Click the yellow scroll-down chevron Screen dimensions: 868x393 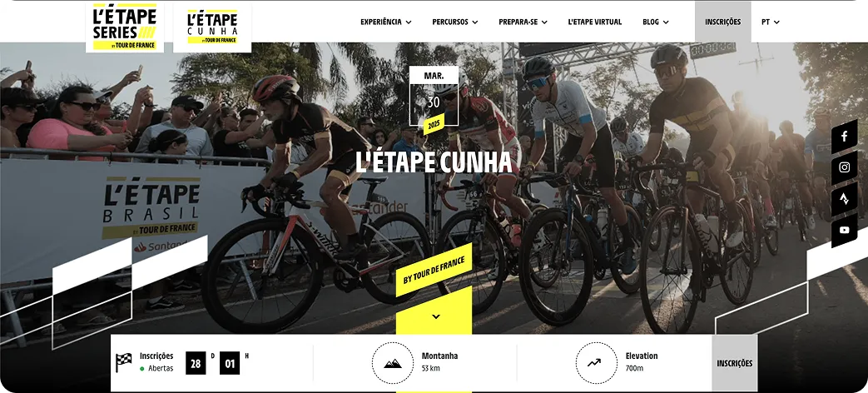(x=435, y=316)
